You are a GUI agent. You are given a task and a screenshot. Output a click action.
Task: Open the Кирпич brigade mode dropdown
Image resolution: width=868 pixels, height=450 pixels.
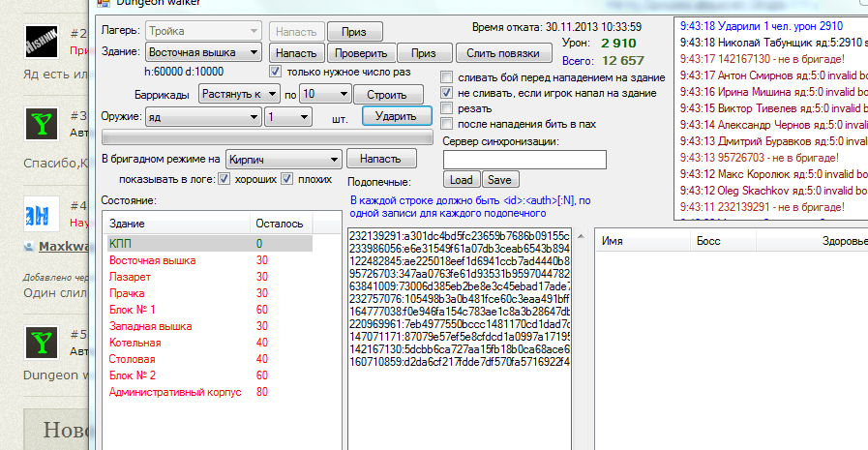coord(283,159)
